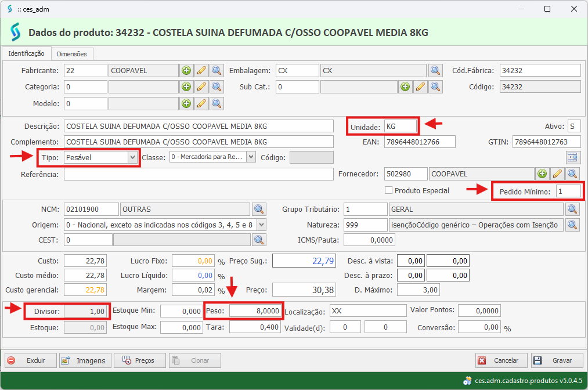This screenshot has width=588, height=390.
Task: Focus the Peso field showing 8,0000
Action: coord(255,310)
